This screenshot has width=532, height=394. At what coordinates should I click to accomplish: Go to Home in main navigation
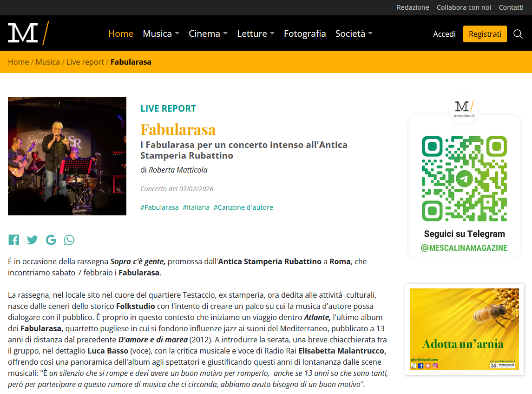click(121, 33)
